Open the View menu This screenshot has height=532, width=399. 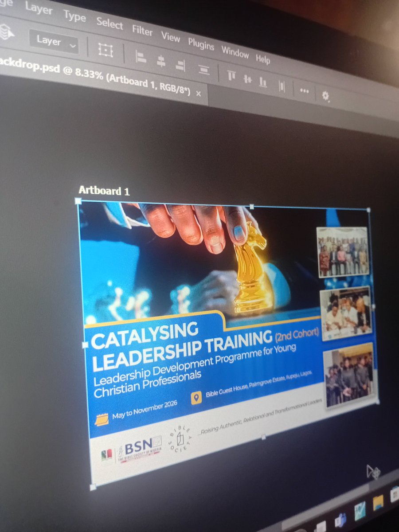[x=170, y=36]
